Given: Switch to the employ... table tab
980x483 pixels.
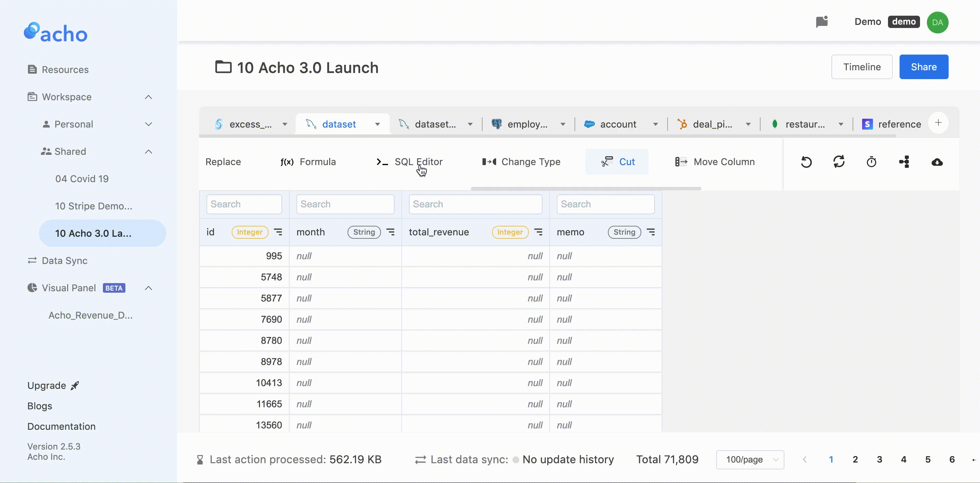Looking at the screenshot, I should pyautogui.click(x=527, y=124).
